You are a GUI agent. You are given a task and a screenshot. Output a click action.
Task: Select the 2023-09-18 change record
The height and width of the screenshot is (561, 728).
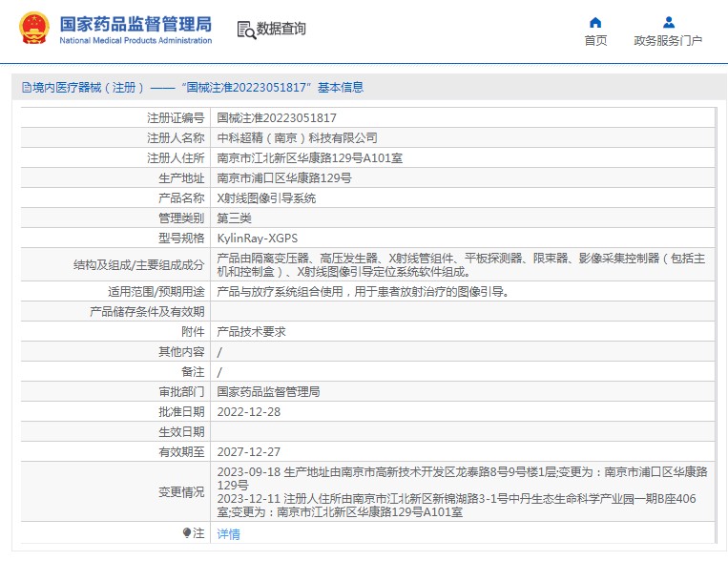point(462,478)
